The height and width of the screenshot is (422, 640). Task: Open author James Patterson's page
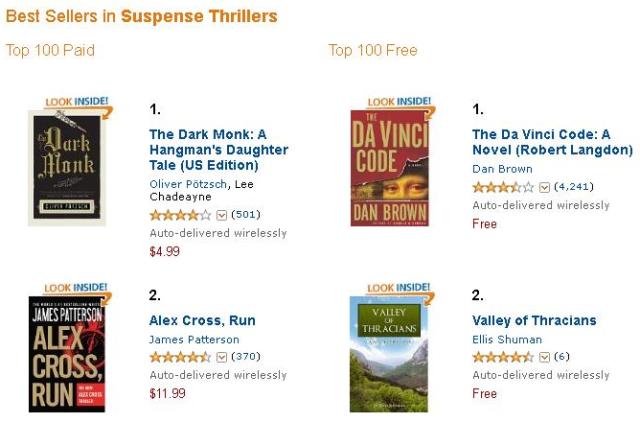click(196, 340)
